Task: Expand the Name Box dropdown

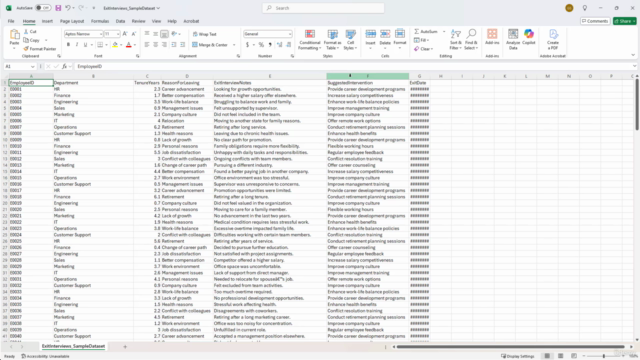Action: (32, 67)
